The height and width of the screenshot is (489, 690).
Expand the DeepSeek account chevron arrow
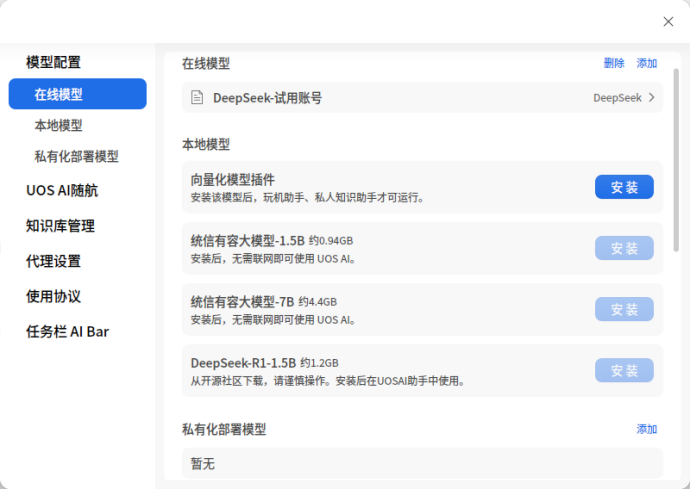[652, 97]
